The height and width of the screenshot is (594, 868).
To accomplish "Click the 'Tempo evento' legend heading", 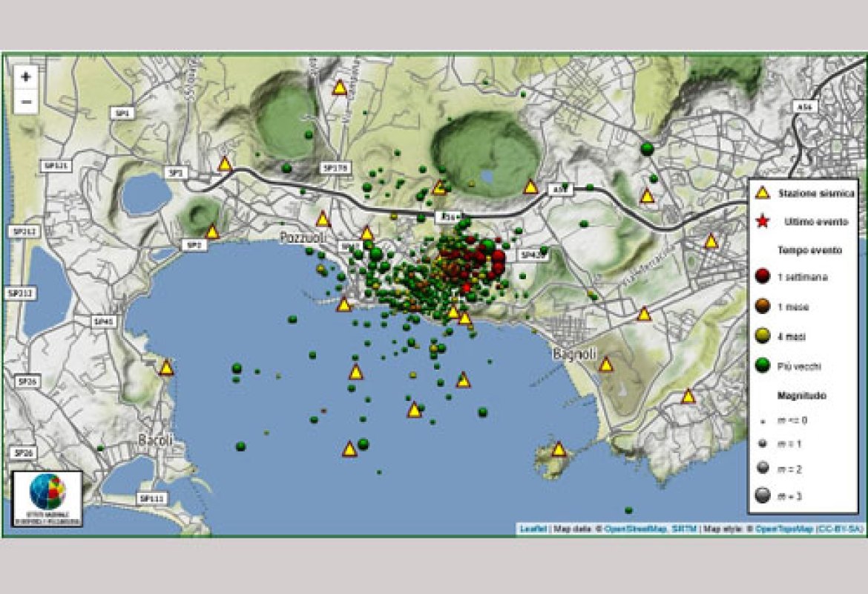I will tap(809, 250).
